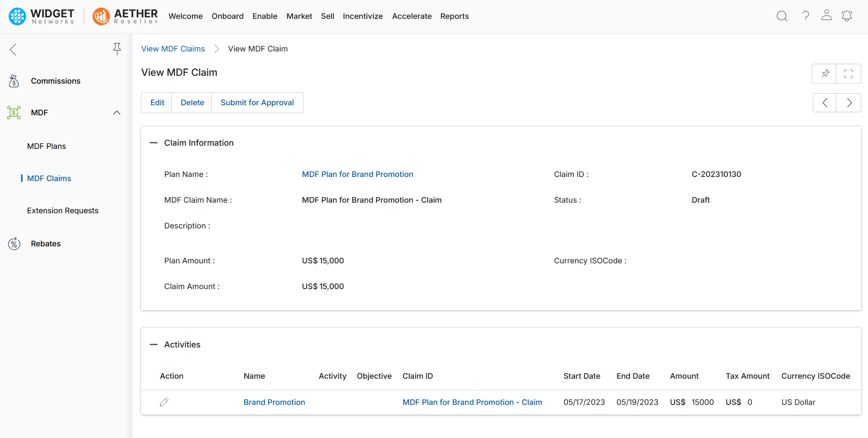This screenshot has width=868, height=438.
Task: Click the Widget Networks logo
Action: (41, 16)
